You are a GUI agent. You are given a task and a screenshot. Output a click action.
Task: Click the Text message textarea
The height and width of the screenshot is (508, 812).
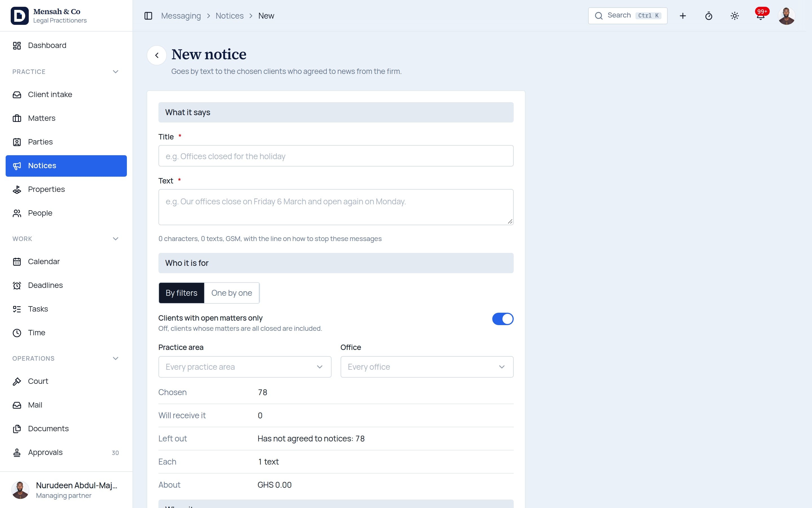[x=336, y=207]
